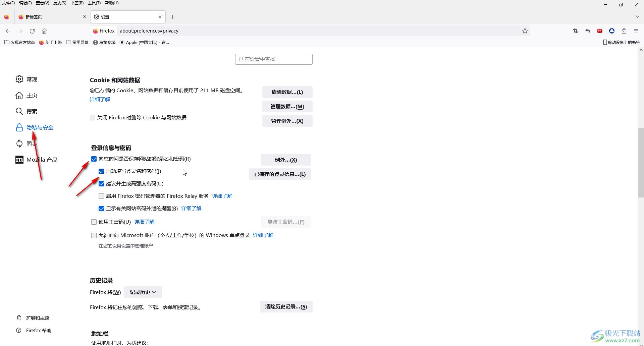Open 详细了解 link under Cookie section

click(100, 99)
